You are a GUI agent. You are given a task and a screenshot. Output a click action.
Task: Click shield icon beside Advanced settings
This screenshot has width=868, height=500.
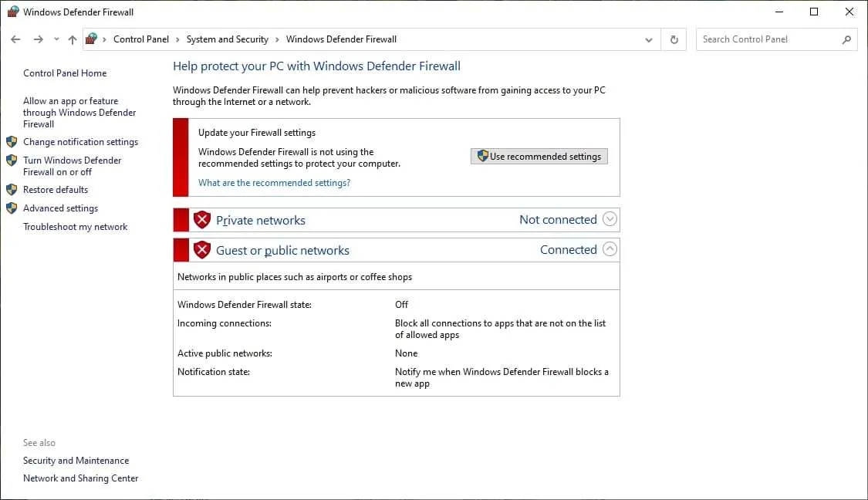click(12, 208)
